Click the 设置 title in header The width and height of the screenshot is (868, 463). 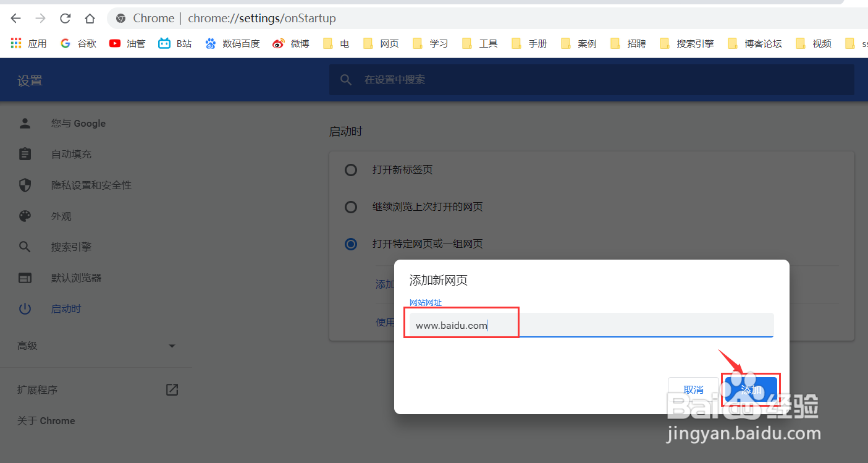point(30,81)
